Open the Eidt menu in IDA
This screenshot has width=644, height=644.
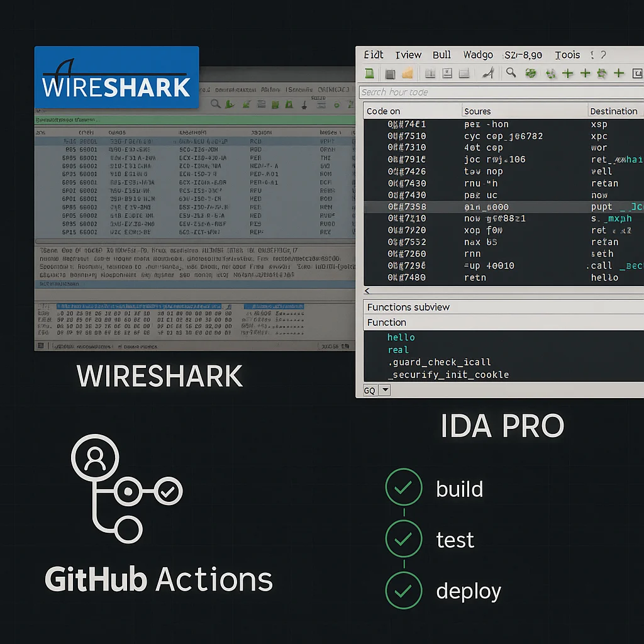coord(374,55)
